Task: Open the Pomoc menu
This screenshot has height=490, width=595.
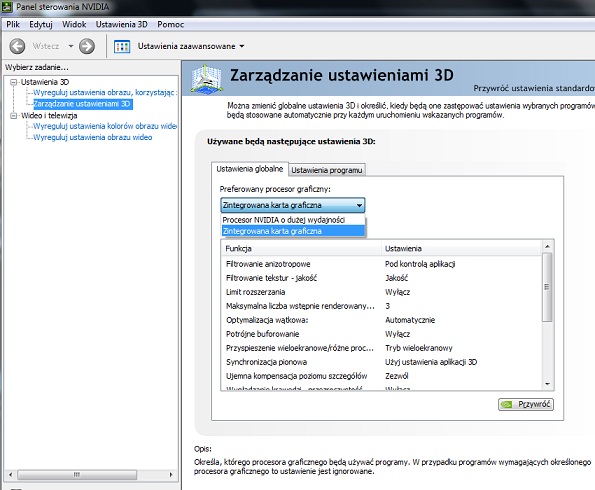Action: [170, 24]
